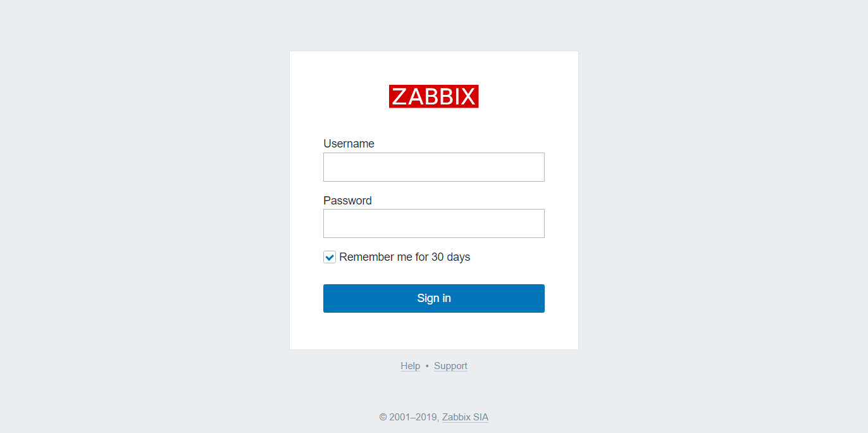This screenshot has width=868, height=433.
Task: Click the "30 days" text beside the checkbox
Action: [x=450, y=257]
